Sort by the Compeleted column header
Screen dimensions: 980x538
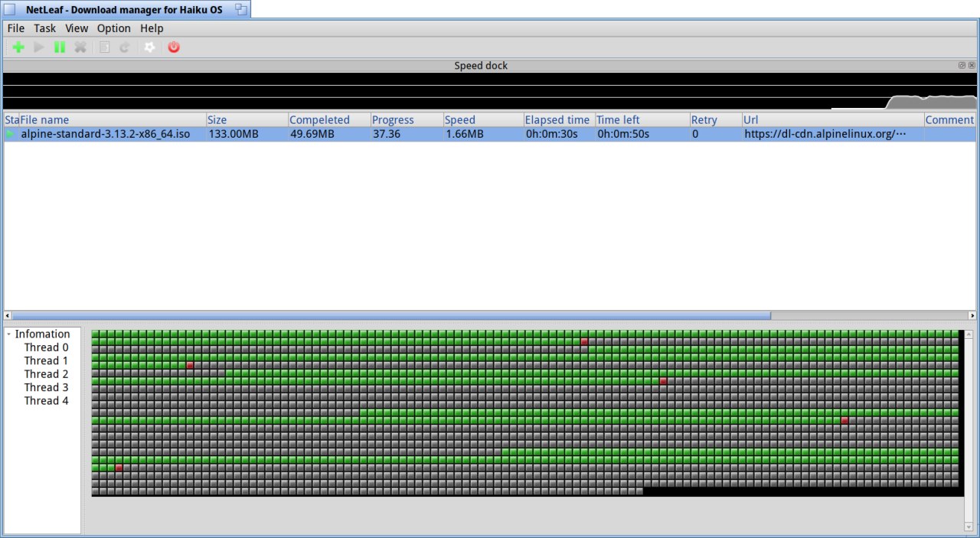(x=330, y=120)
